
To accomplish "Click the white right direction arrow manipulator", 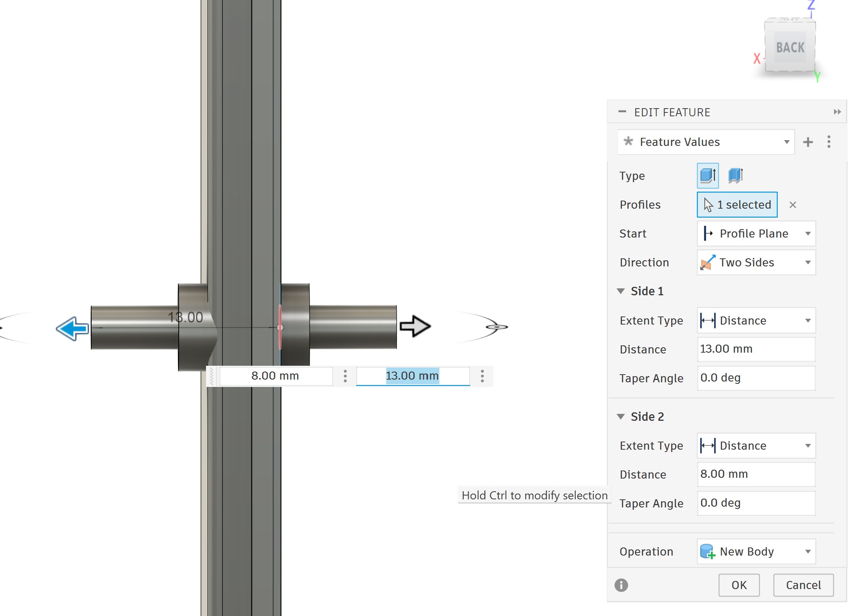I will point(415,326).
